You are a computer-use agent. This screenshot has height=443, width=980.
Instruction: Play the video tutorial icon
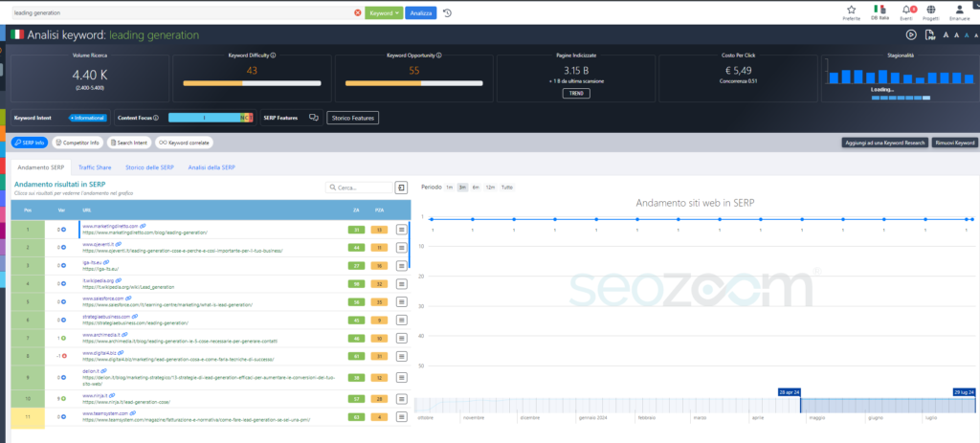[x=911, y=35]
